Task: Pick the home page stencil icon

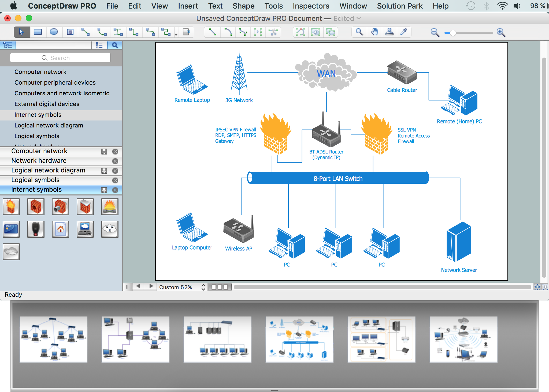Action: [x=60, y=229]
